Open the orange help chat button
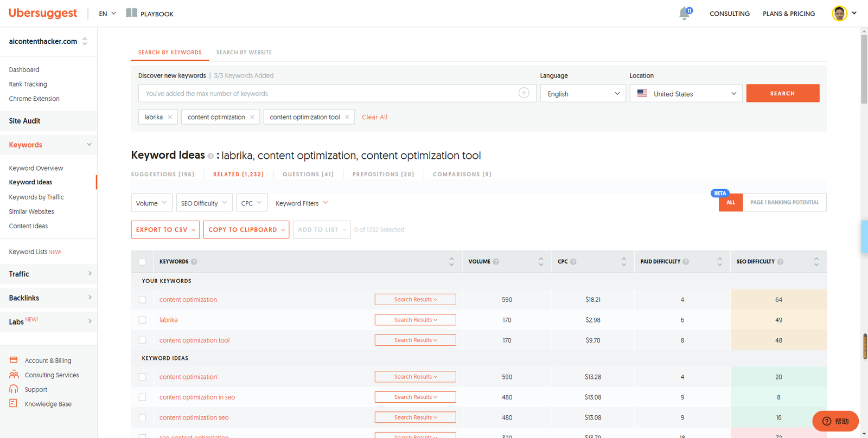The height and width of the screenshot is (438, 868). pyautogui.click(x=835, y=421)
